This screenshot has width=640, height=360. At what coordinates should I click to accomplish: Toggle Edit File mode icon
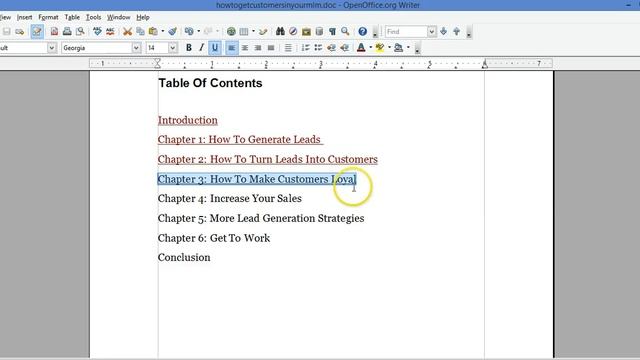[x=37, y=31]
